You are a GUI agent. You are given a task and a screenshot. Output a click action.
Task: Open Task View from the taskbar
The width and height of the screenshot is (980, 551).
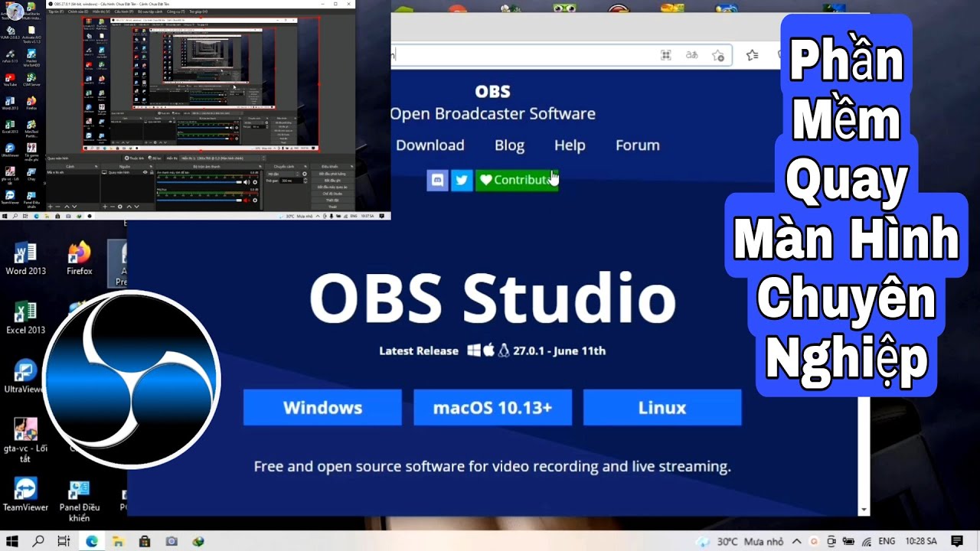coord(64,541)
